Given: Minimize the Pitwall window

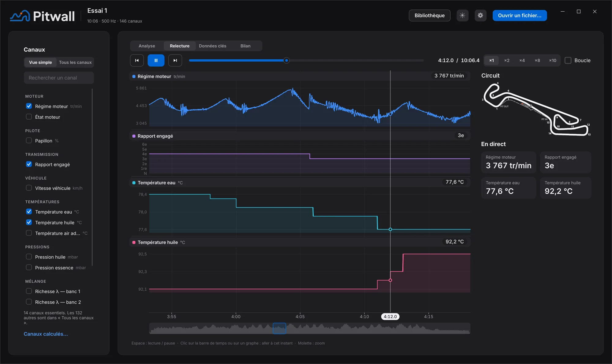Looking at the screenshot, I should coord(562,12).
